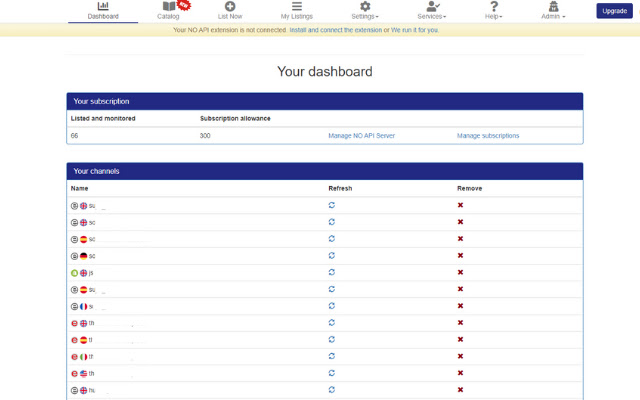
Task: Refresh the French flag channel
Action: pyautogui.click(x=332, y=306)
